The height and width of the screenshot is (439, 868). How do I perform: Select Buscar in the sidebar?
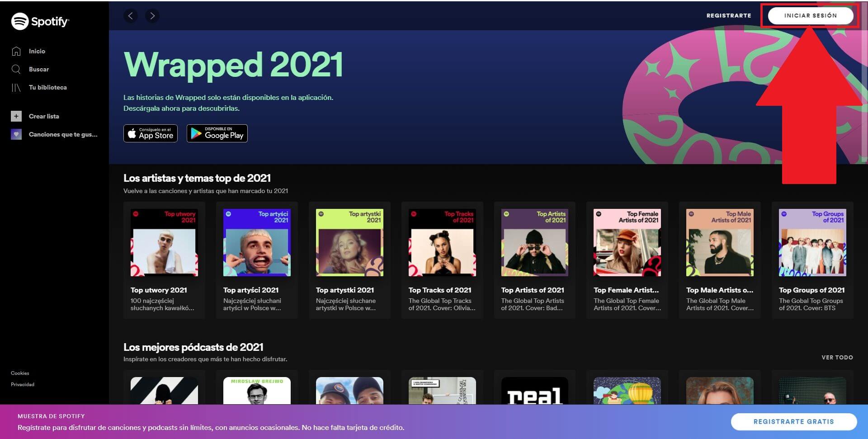[x=39, y=69]
